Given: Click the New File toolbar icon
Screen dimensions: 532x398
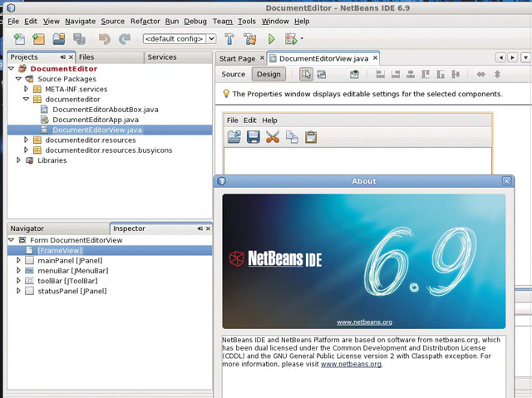Looking at the screenshot, I should 19,39.
